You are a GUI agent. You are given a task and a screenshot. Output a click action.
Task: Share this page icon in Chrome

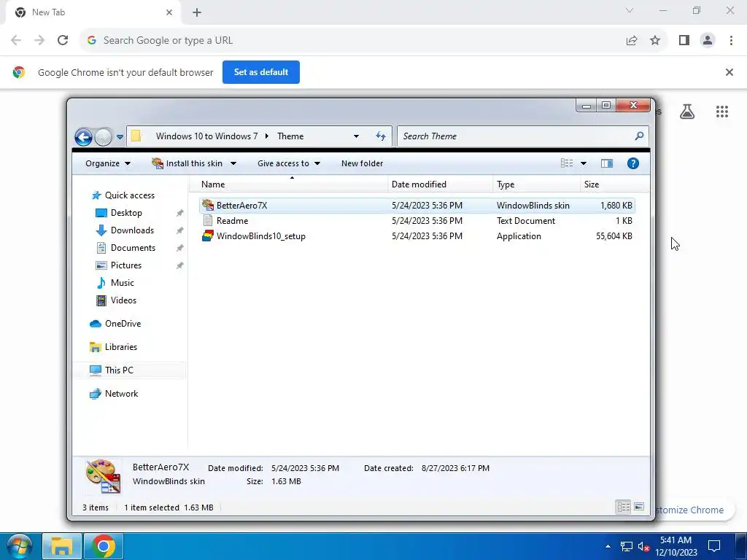pyautogui.click(x=632, y=41)
